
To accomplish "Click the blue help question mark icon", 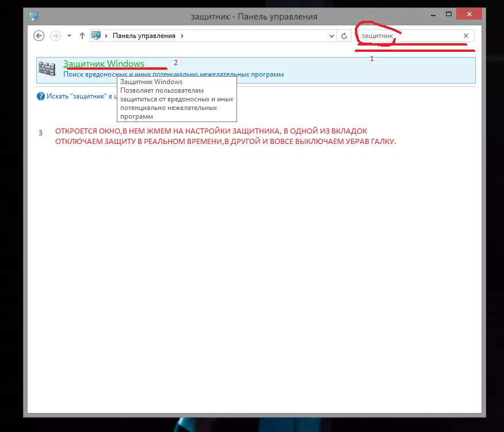I will click(x=40, y=96).
